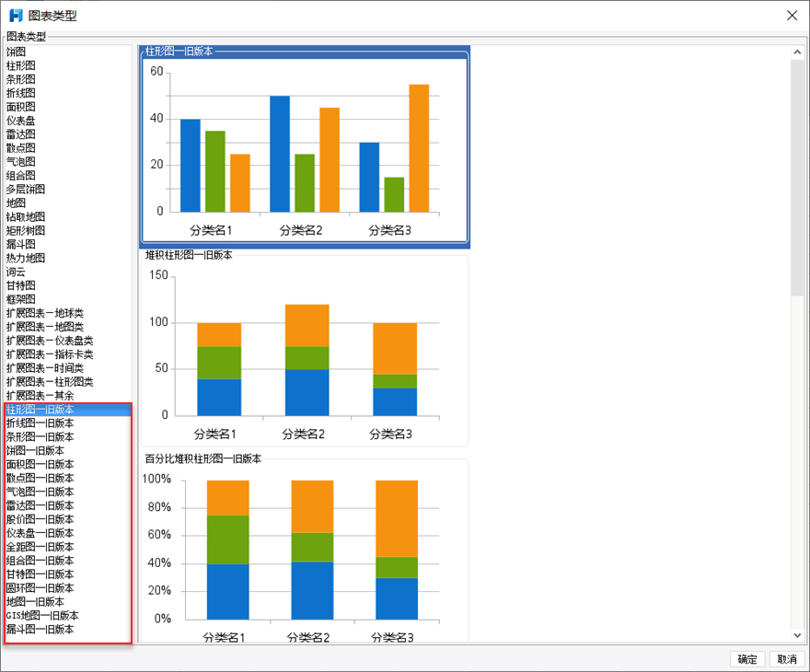Pick 雷达图一旧版本 entry
810x672 pixels.
point(40,505)
